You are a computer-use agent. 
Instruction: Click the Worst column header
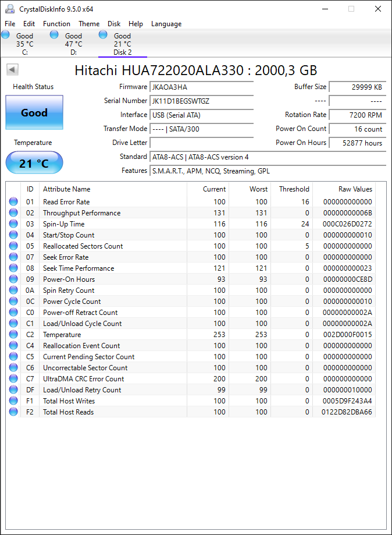(x=250, y=189)
